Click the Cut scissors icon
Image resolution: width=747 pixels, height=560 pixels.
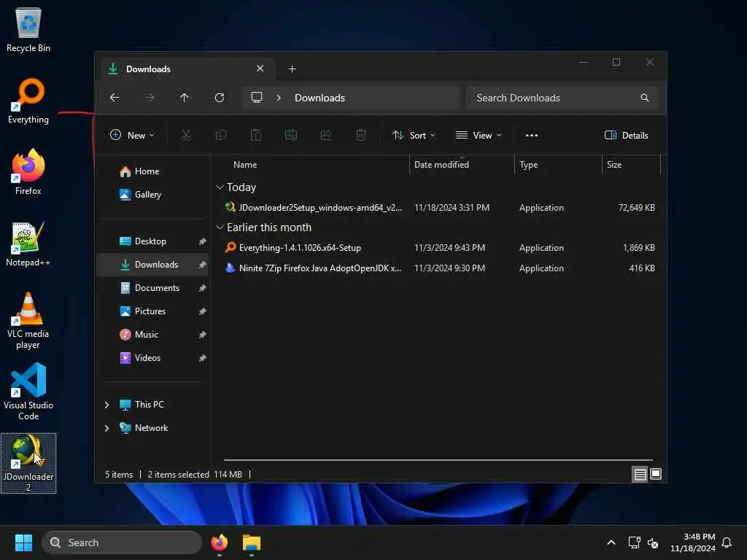point(186,135)
